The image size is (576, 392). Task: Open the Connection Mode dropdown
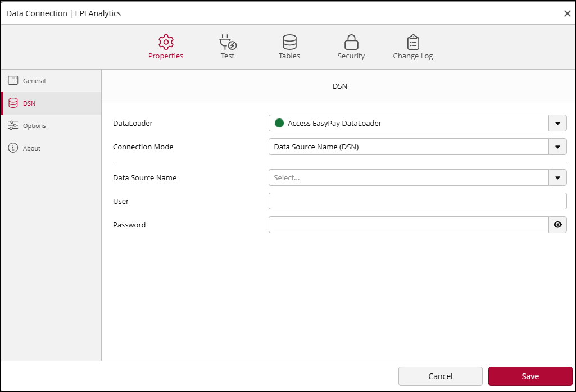tap(557, 147)
